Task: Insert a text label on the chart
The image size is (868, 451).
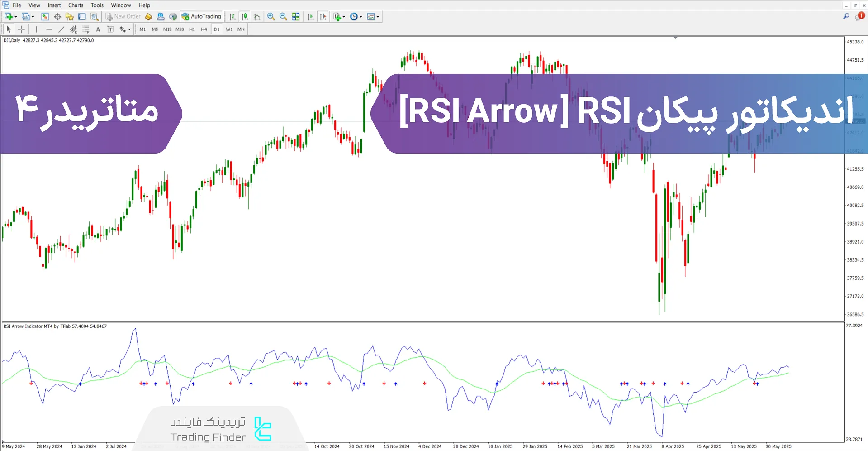Action: point(110,29)
